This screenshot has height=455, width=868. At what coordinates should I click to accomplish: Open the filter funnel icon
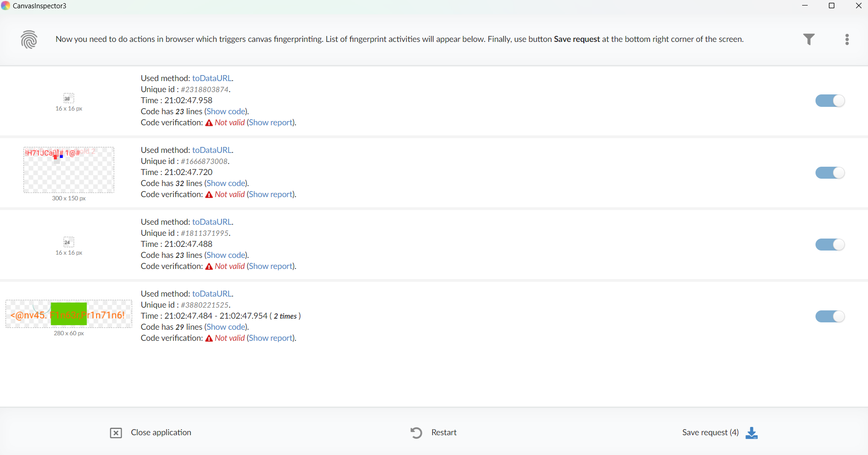tap(809, 40)
